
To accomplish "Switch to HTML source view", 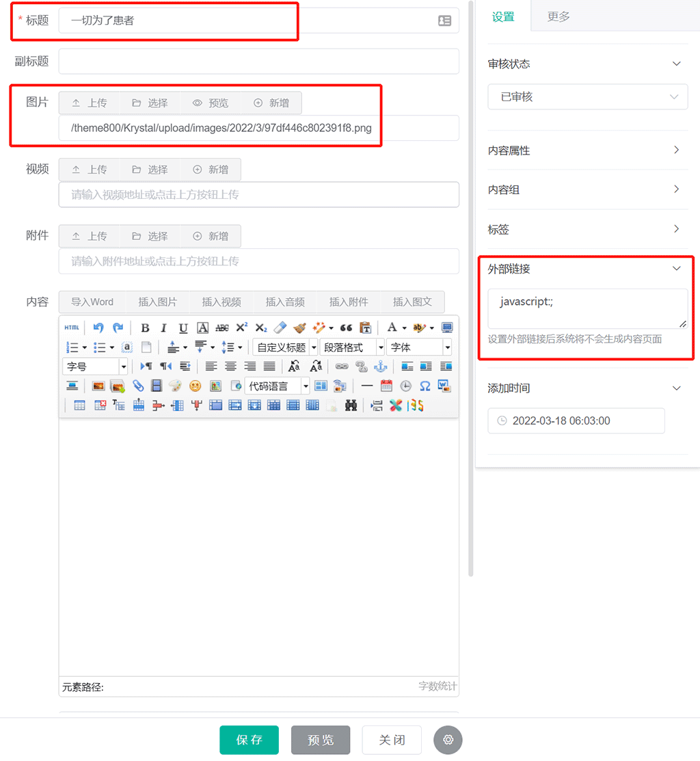I will click(x=72, y=328).
